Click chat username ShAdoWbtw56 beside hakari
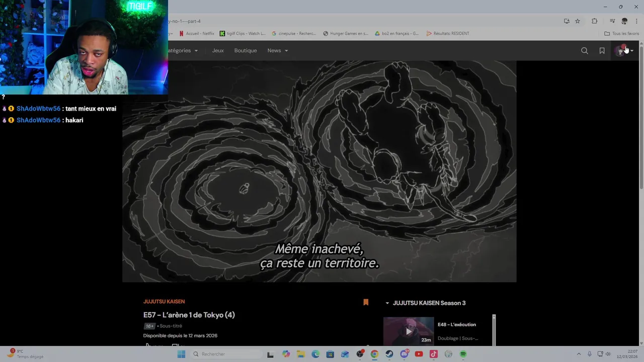Viewport: 644px width, 362px height. coord(38,120)
